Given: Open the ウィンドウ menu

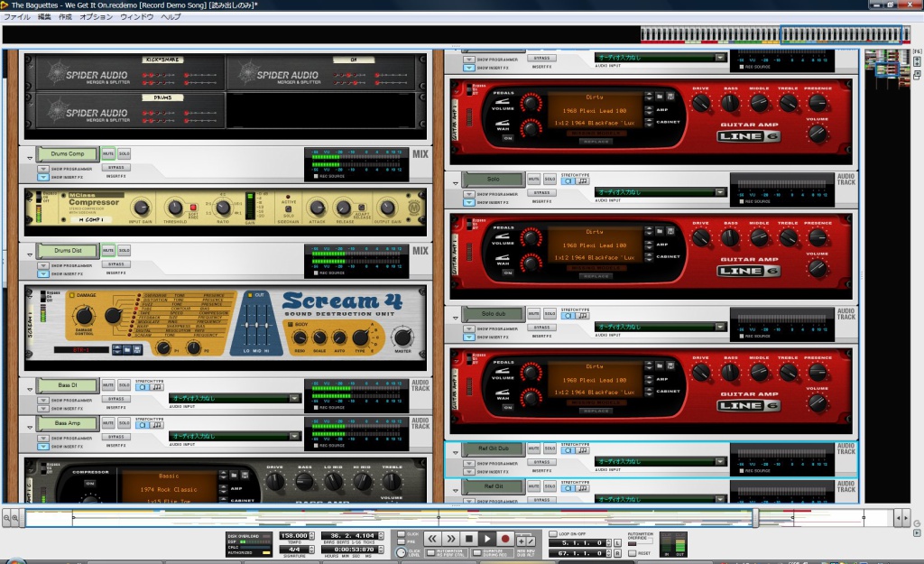Looking at the screenshot, I should [137, 16].
